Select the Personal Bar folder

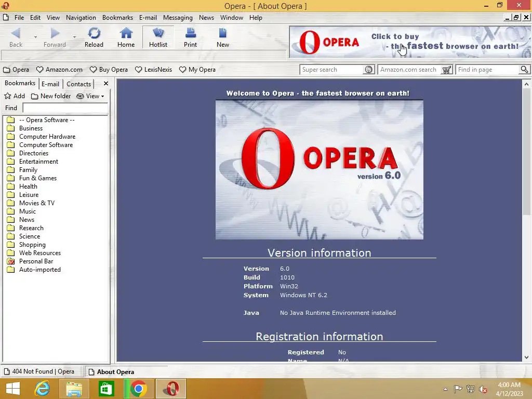point(30,261)
